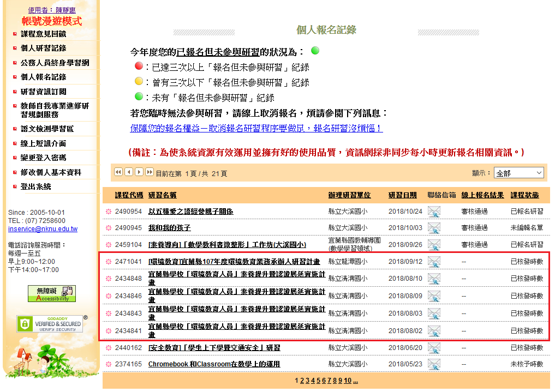Sort by 課程狀態 column header
Screen dimensions: 555x392
click(524, 195)
